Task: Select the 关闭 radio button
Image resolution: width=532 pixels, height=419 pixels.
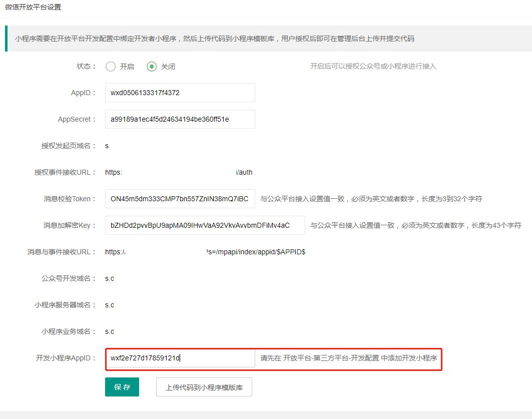Action: [x=152, y=67]
